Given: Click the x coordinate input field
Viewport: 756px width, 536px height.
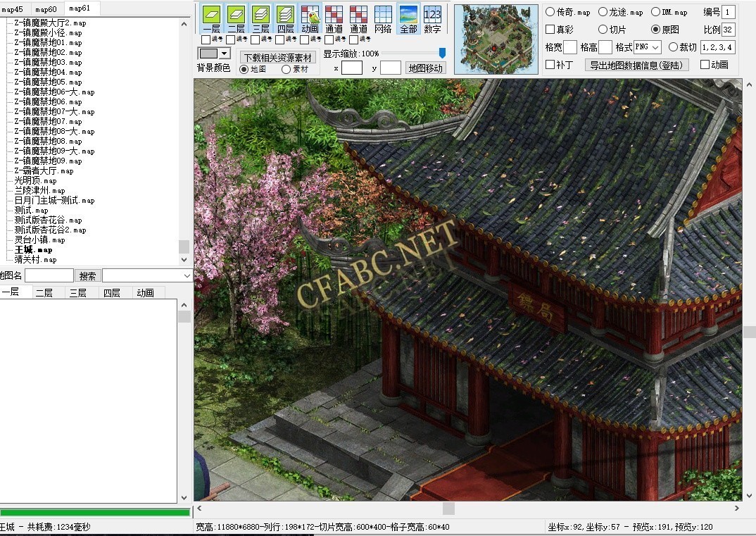Looking at the screenshot, I should 352,68.
